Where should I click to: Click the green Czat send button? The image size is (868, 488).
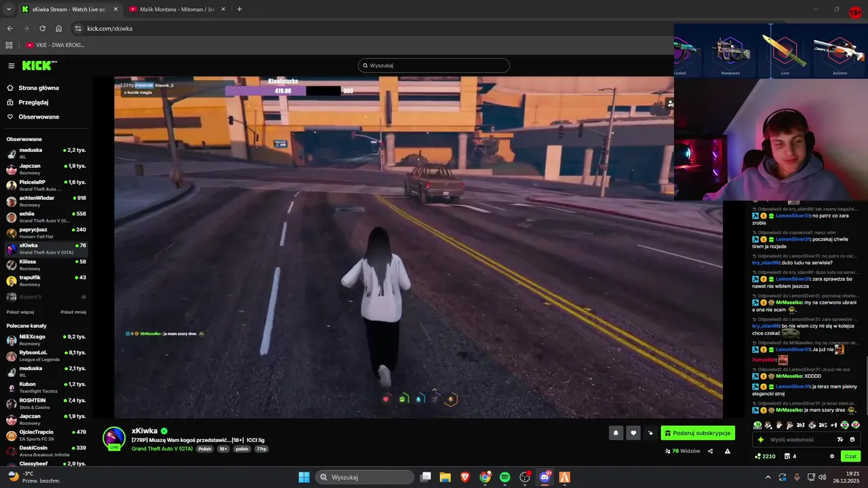pos(850,456)
